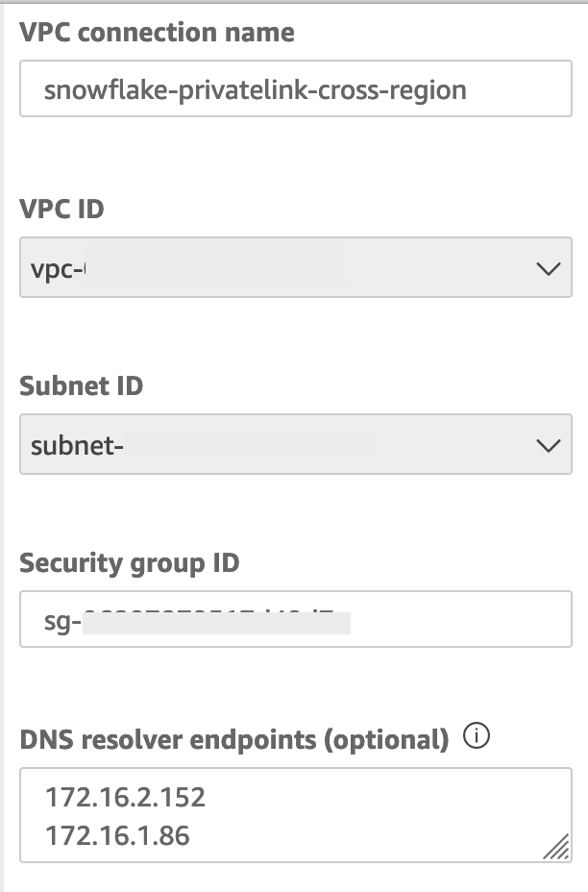This screenshot has height=892, width=588.
Task: Expand the Subnet ID dropdown
Action: 295,444
